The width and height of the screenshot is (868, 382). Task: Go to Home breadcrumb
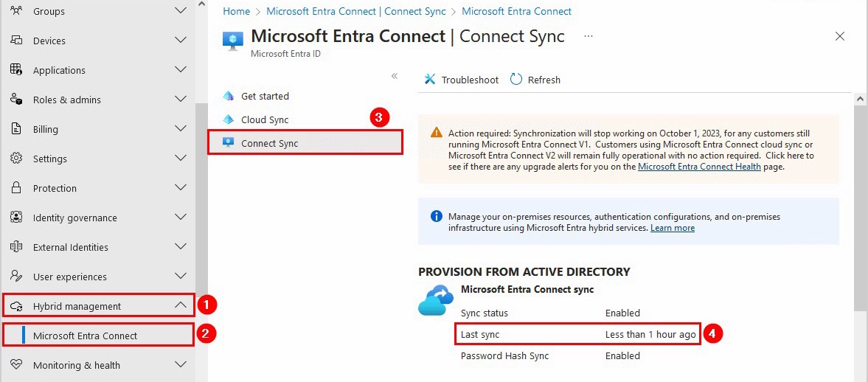[236, 11]
